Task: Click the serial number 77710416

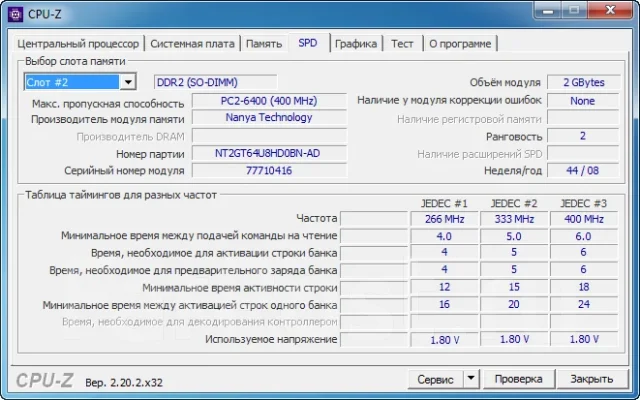Action: tap(269, 170)
